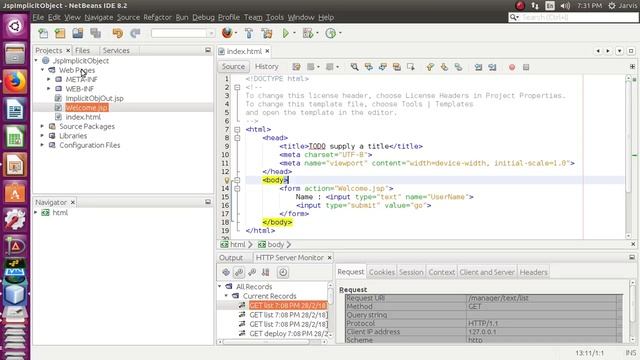Open the Cookies tab in HTTP Monitor

coord(382,272)
